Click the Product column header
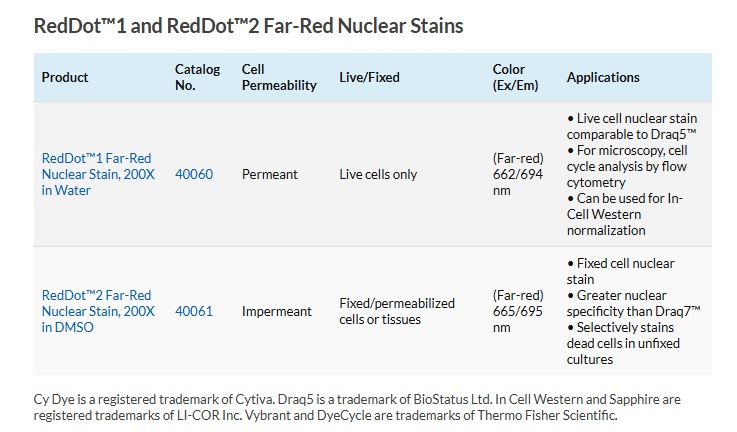 pos(65,77)
